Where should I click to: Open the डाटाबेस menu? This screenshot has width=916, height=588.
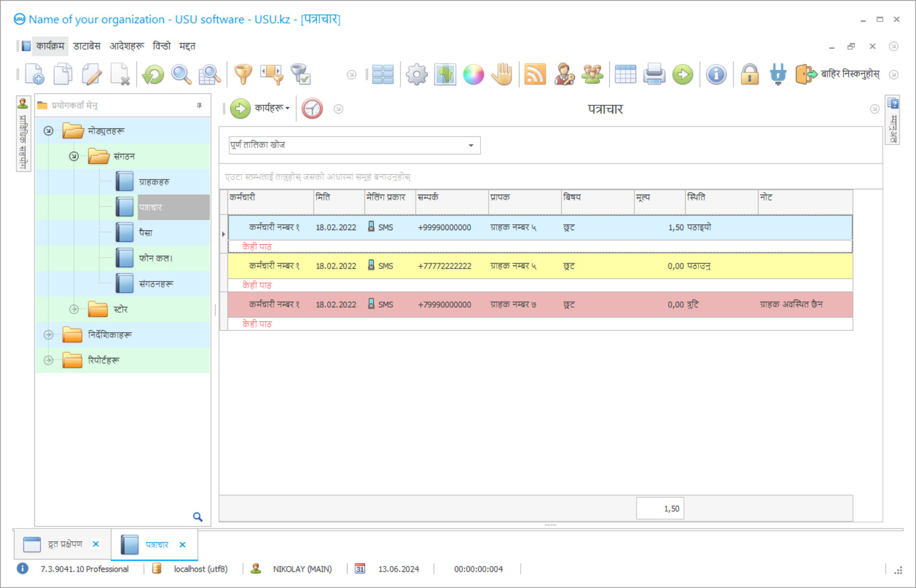(87, 46)
